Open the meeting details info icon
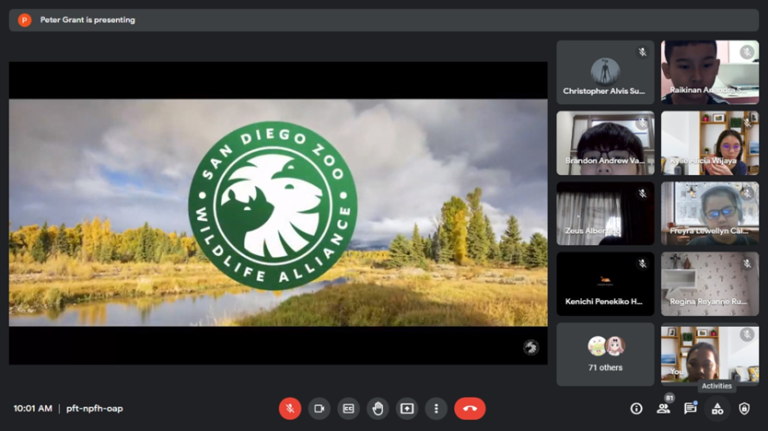Viewport: 768px width, 431px height. [x=636, y=408]
